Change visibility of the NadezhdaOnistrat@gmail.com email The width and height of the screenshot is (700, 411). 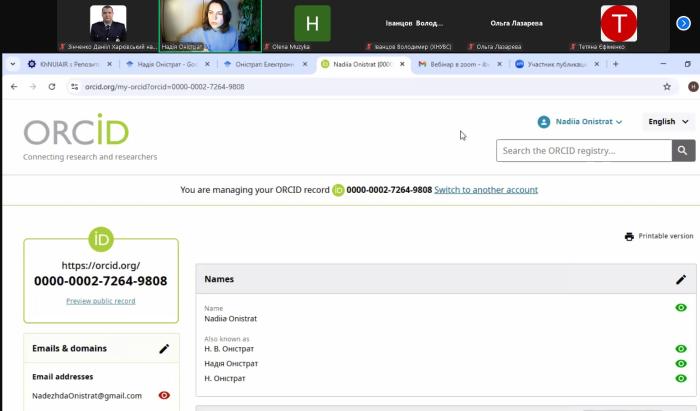point(164,395)
